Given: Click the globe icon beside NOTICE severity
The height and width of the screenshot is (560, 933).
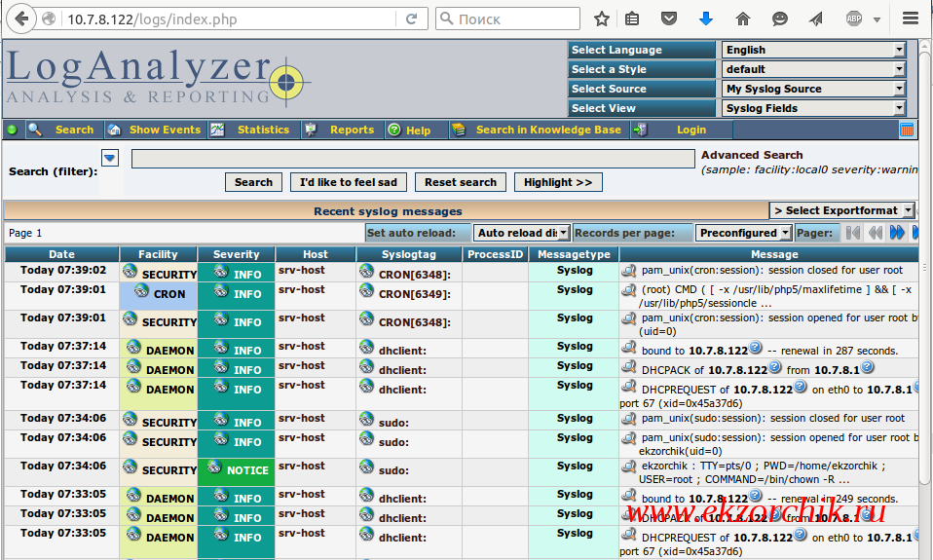Looking at the screenshot, I should (215, 467).
